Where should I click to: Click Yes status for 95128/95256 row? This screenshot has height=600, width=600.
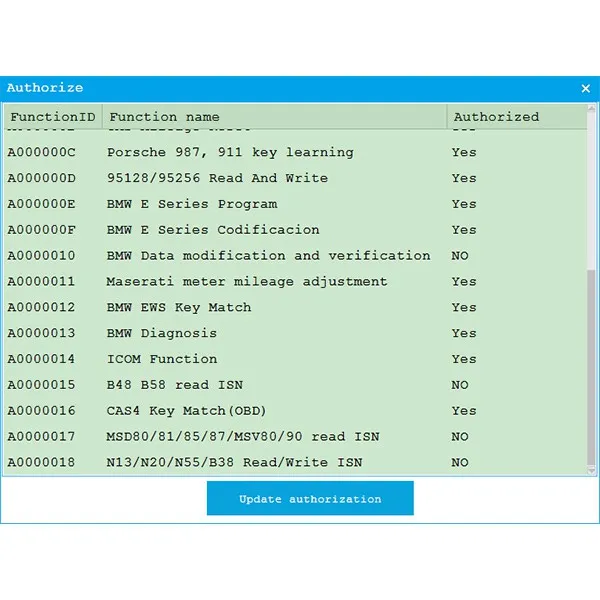pos(464,178)
